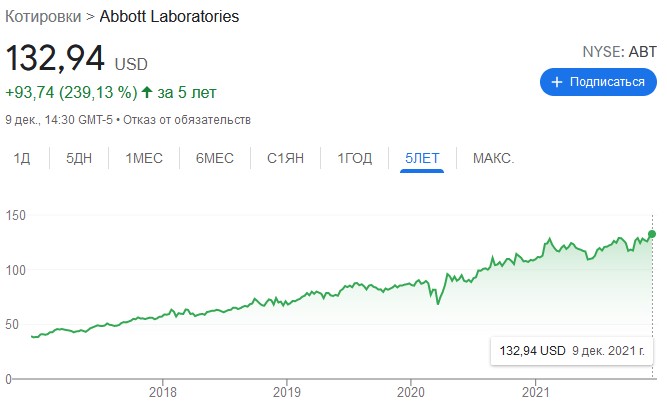
Task: Click the Abbott Laboratories title
Action: click(169, 17)
